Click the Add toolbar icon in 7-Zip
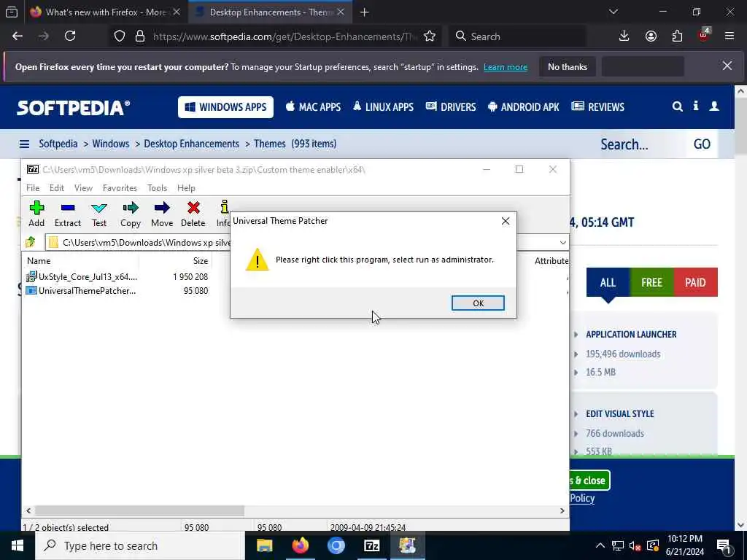Screen dimensions: 747x560 [36, 214]
